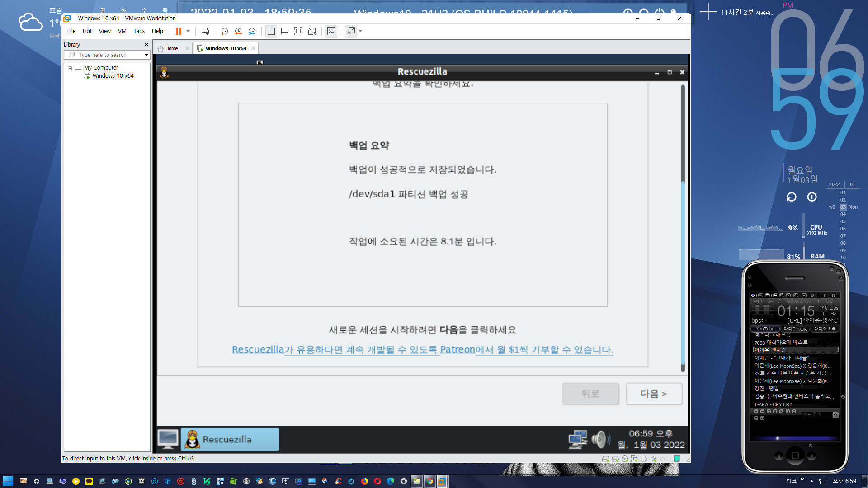Close the Windows 10 x64 tab
The image size is (868, 488).
click(x=253, y=48)
